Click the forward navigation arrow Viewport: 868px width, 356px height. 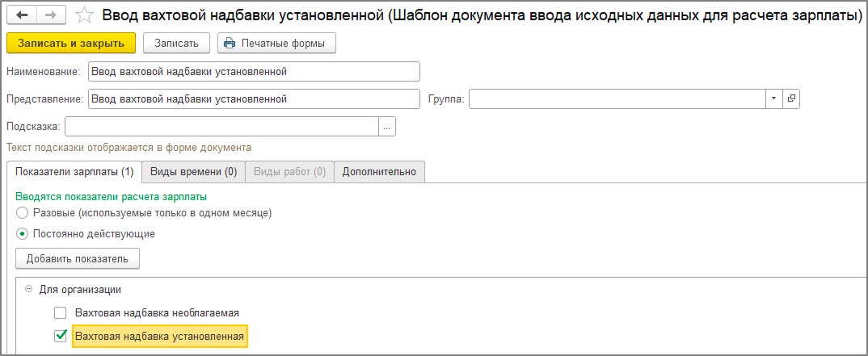point(50,15)
